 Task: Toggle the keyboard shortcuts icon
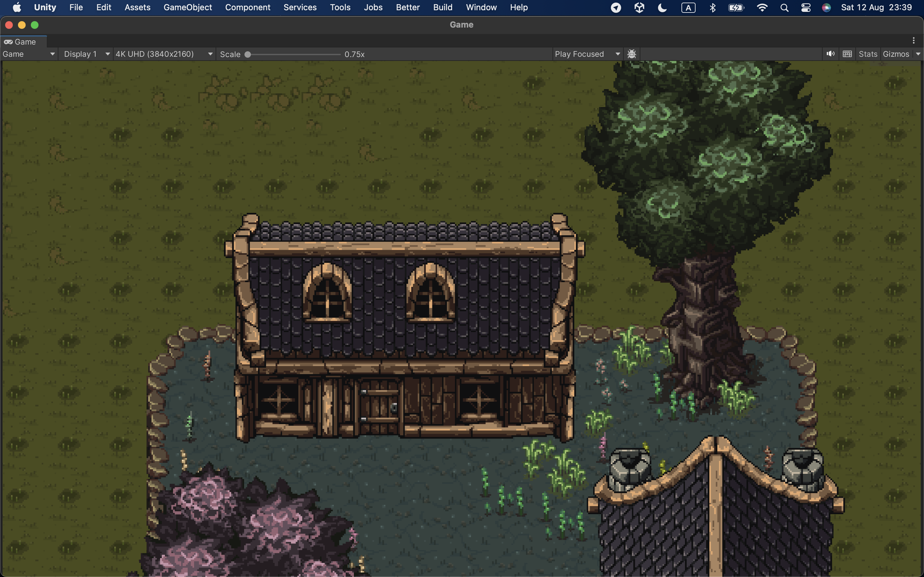847,54
